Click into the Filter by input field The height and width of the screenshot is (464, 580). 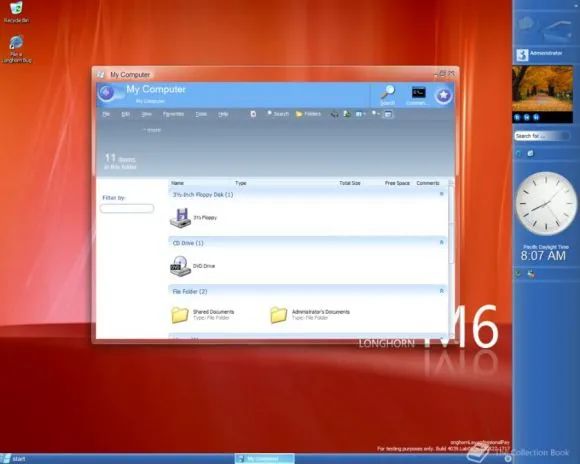pos(127,208)
